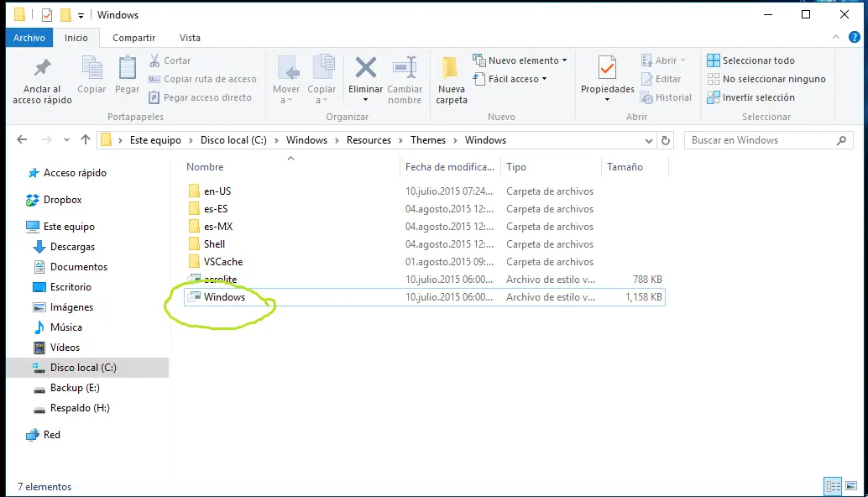Viewport: 868px width, 497px height.
Task: Collapse the ribbon with chevron
Action: pos(836,37)
